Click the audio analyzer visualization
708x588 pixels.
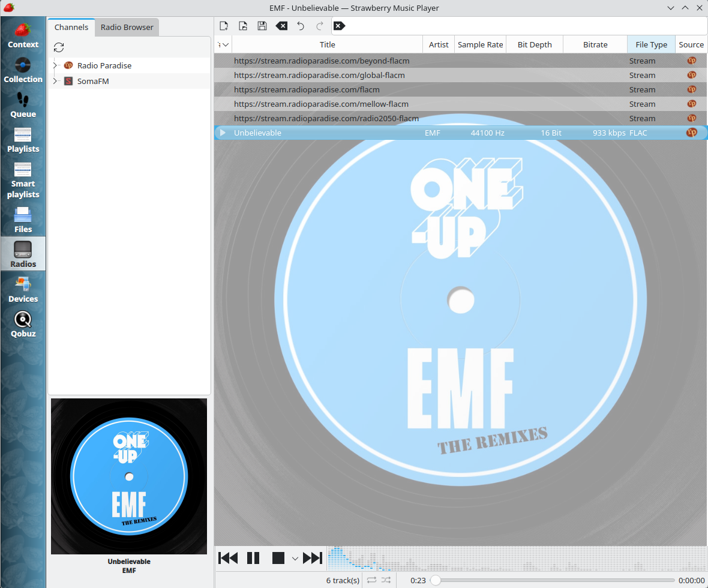pyautogui.click(x=517, y=558)
